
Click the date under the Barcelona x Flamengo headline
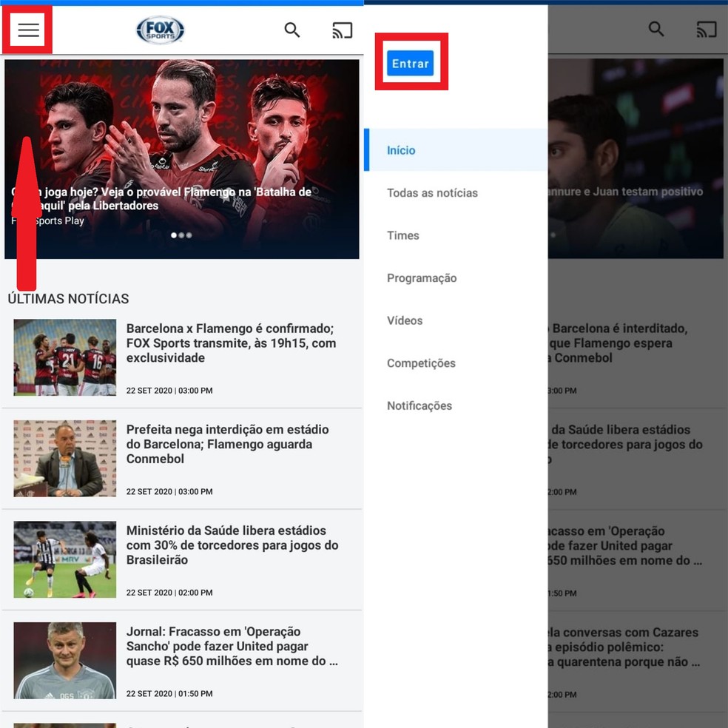point(169,391)
